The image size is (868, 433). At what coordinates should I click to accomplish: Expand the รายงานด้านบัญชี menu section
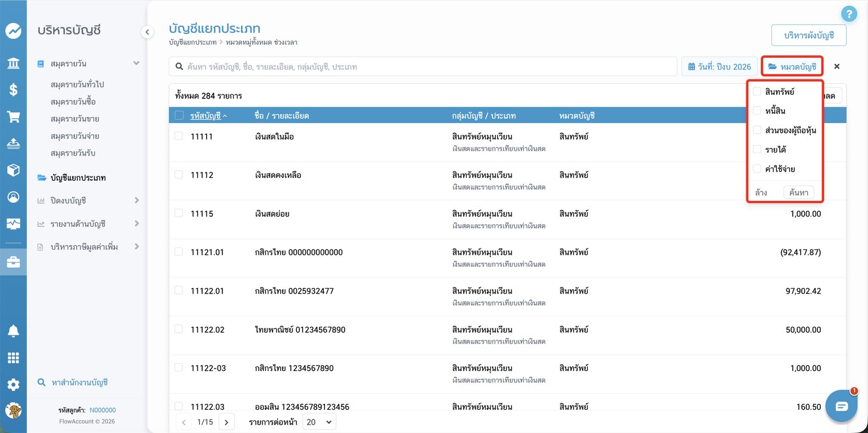tap(137, 224)
